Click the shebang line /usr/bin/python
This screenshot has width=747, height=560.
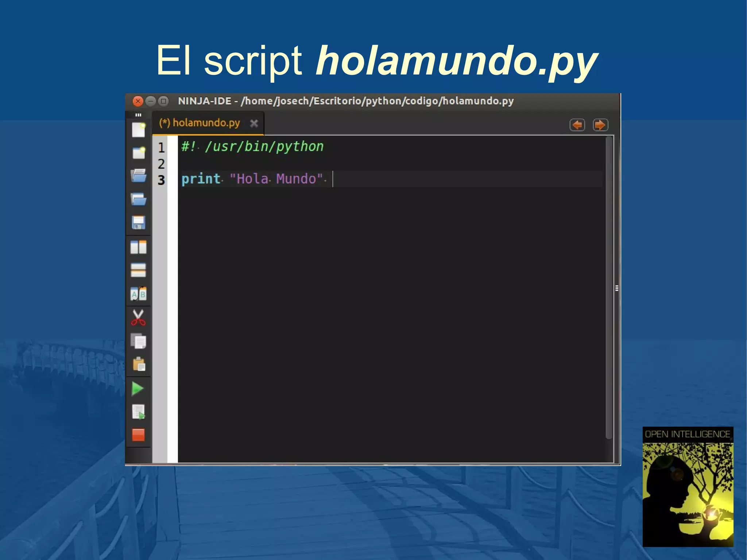tap(252, 147)
